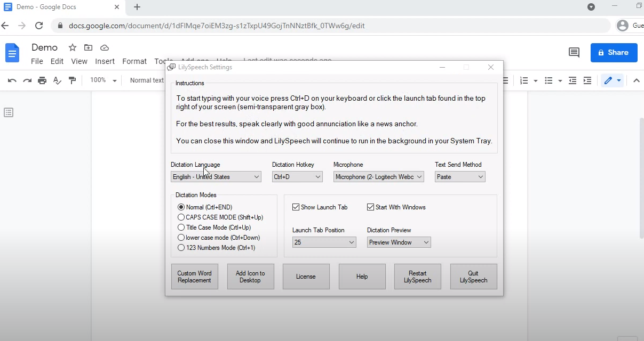
Task: Open a new Chrome tab
Action: pyautogui.click(x=137, y=7)
